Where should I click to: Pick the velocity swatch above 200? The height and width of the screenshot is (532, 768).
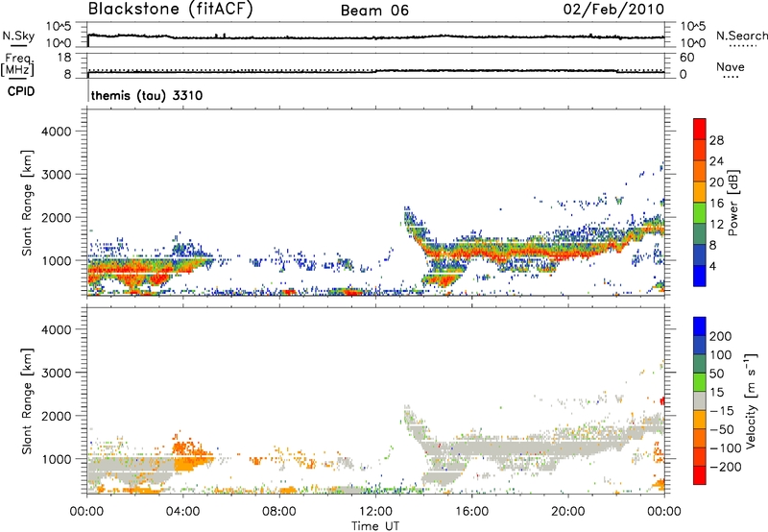[700, 326]
